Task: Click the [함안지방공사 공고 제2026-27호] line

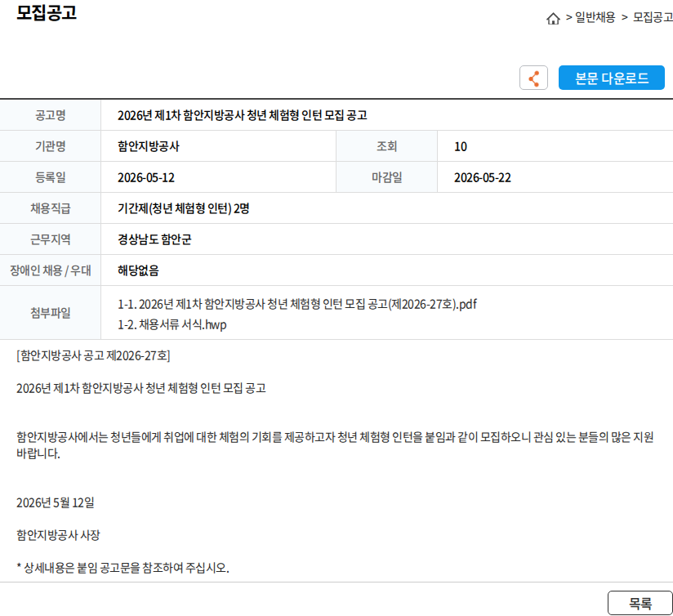Action: (x=93, y=355)
